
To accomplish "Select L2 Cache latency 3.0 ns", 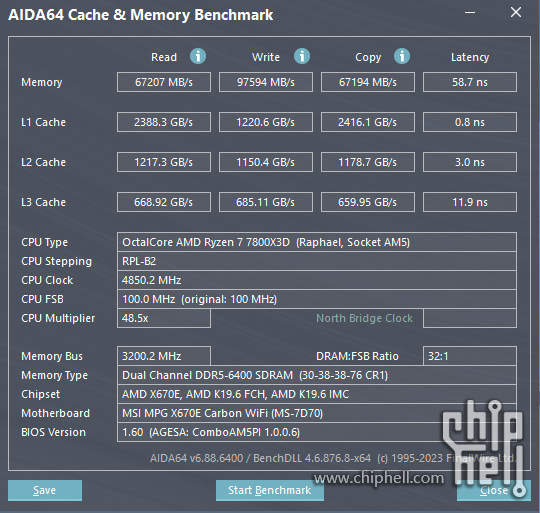I will pos(470,162).
